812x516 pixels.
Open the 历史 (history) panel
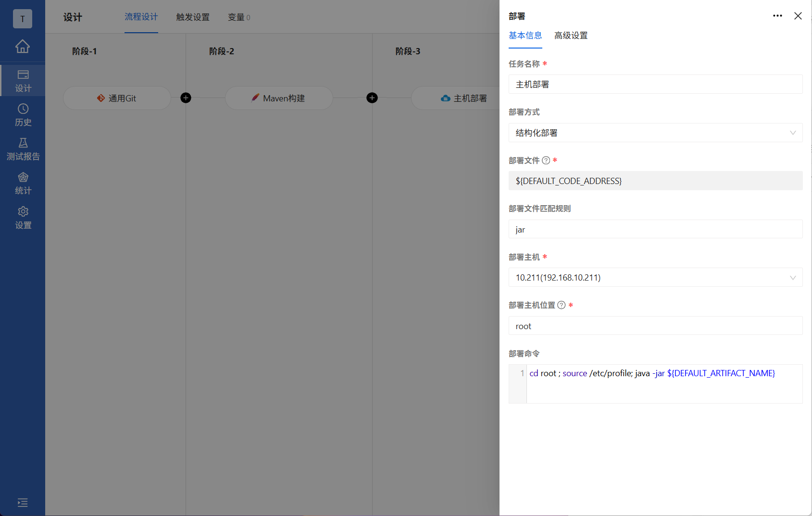22,114
